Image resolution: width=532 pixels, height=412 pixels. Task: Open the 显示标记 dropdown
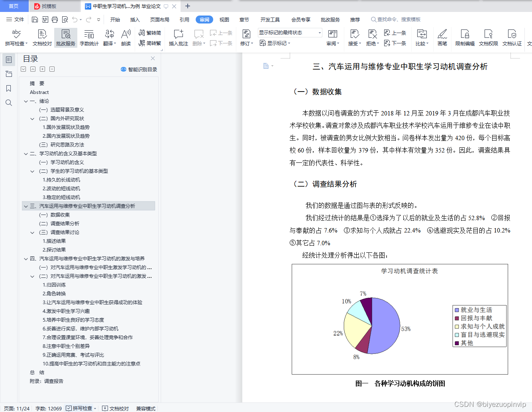tap(275, 43)
